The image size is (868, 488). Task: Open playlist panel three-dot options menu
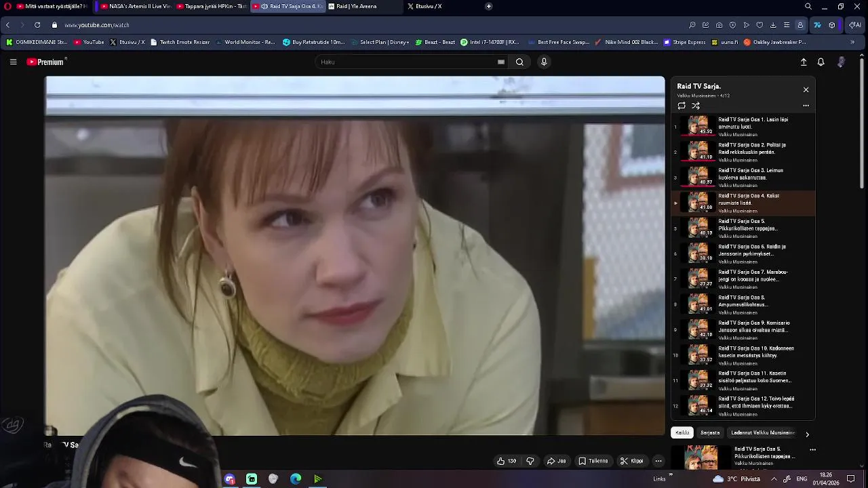coord(806,106)
